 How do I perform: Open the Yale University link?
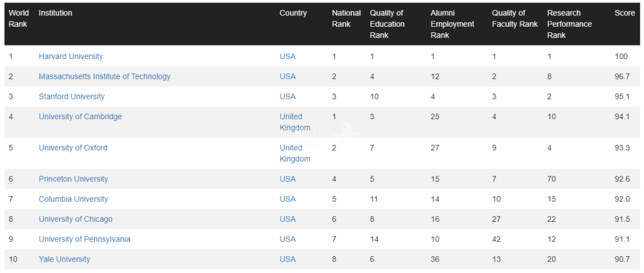click(x=64, y=259)
